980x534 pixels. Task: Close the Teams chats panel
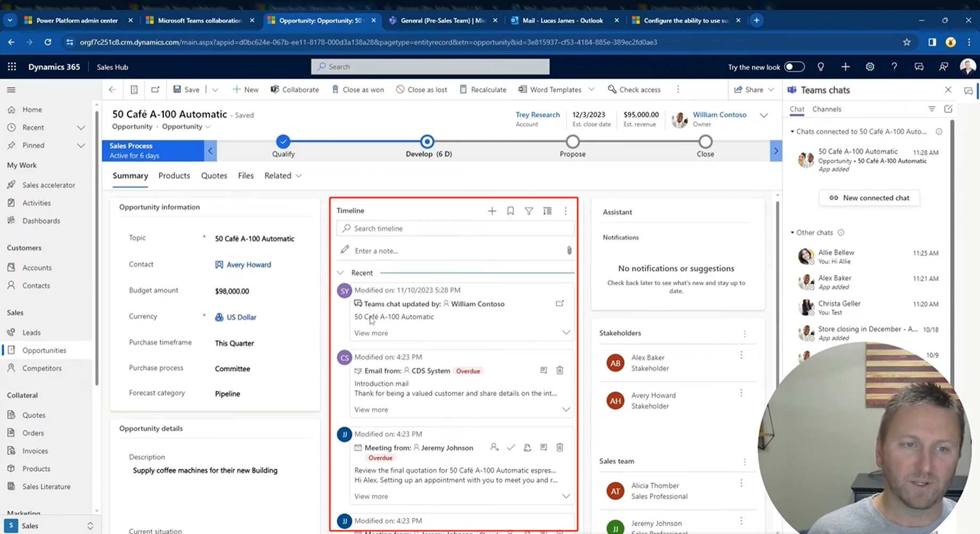click(948, 90)
